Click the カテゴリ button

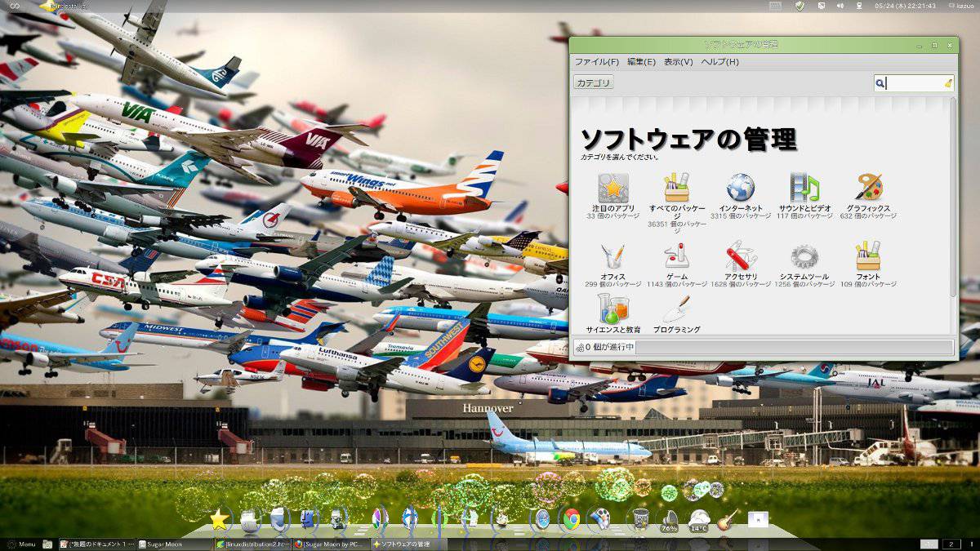click(x=594, y=82)
